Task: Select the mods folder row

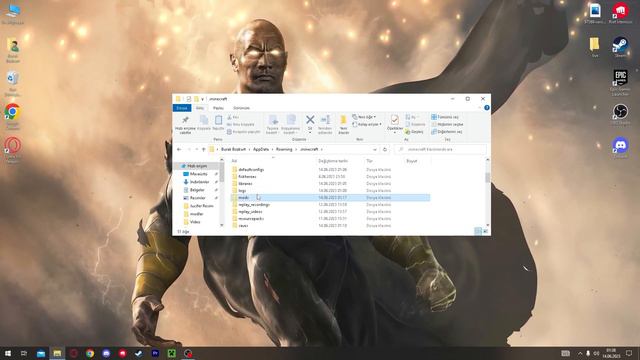Action: click(330, 198)
